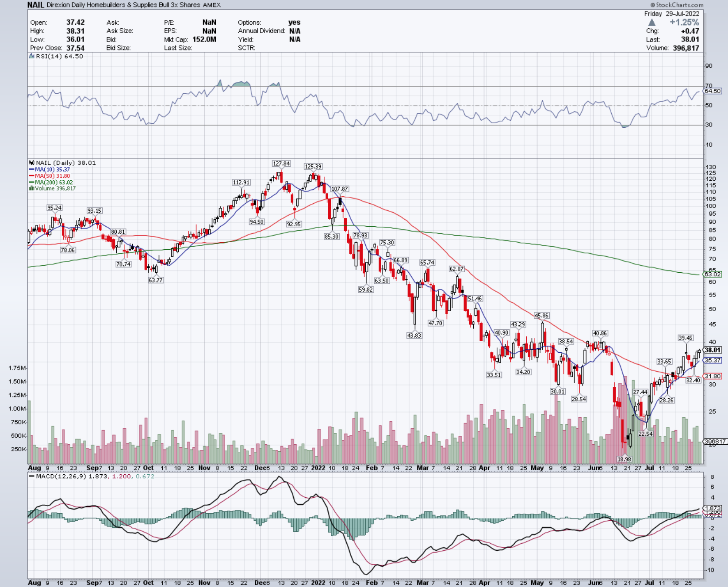728x587 pixels.
Task: Click the MA(200) 63.02 legend entry
Action: (x=51, y=182)
